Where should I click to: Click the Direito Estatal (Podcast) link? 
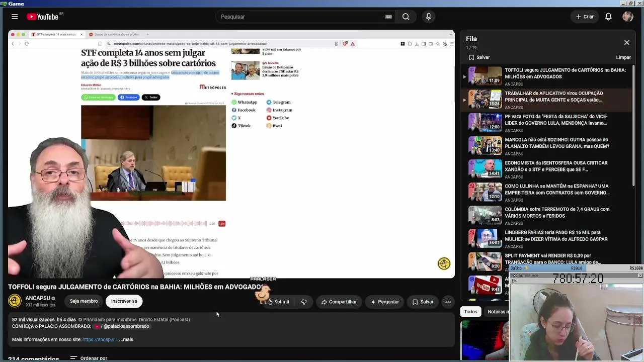[x=164, y=320]
